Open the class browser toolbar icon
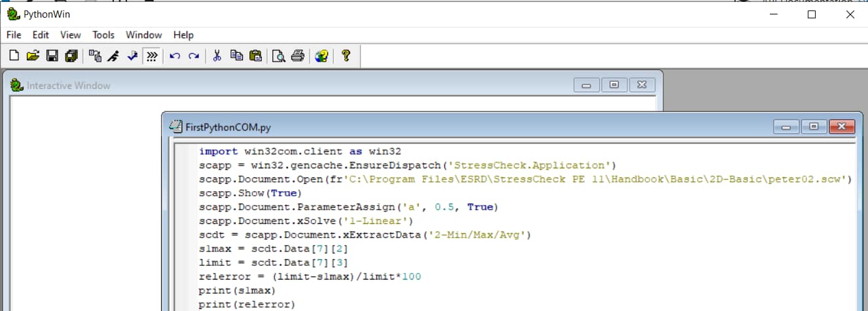The width and height of the screenshot is (868, 311). pyautogui.click(x=95, y=56)
